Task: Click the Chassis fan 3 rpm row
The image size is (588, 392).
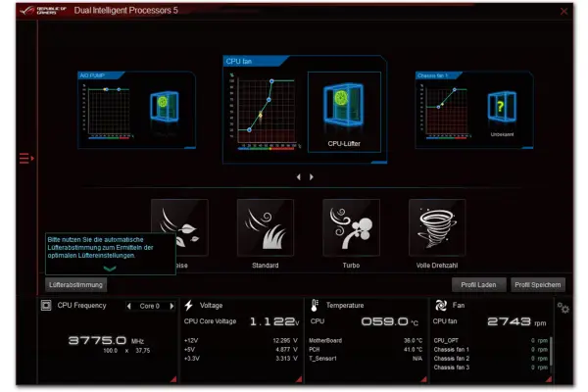Action: (491, 367)
